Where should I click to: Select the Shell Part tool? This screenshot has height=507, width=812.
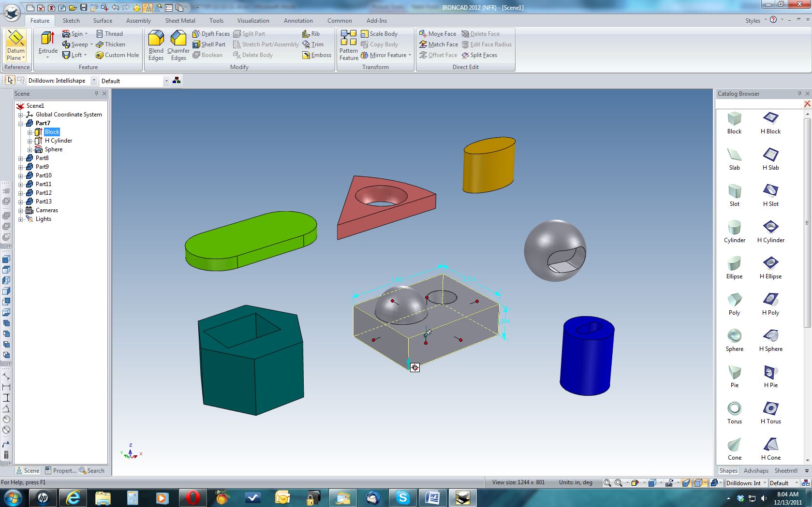[209, 44]
